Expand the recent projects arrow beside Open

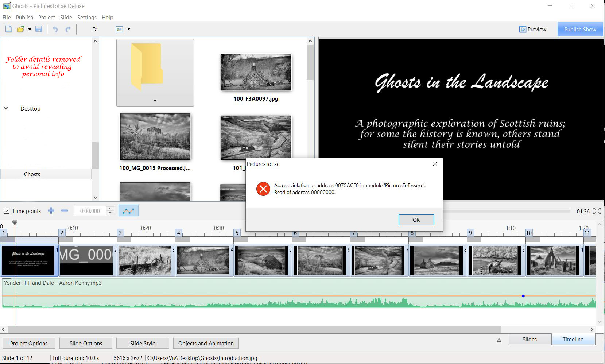pyautogui.click(x=30, y=29)
